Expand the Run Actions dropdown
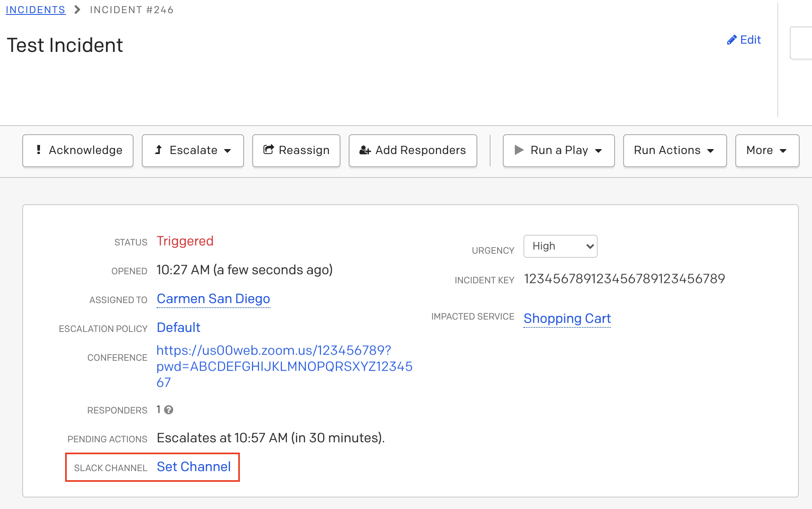Viewport: 812px width, 509px height. 674,150
